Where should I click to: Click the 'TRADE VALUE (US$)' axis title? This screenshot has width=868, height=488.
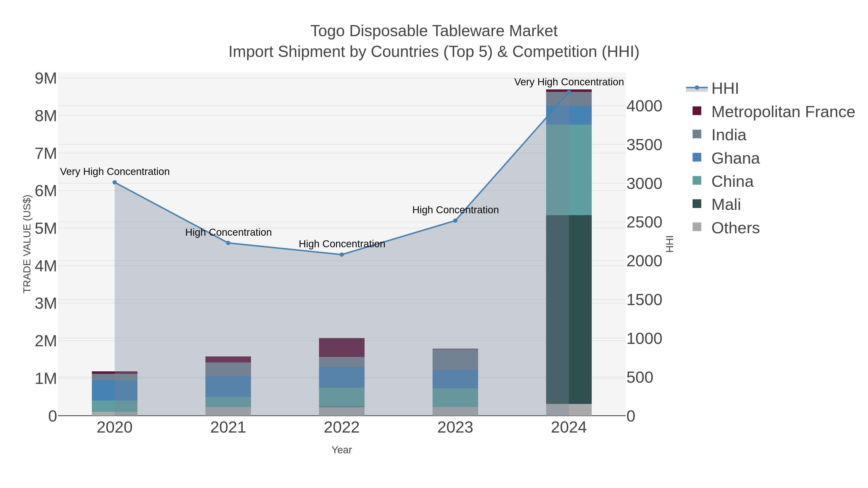click(27, 244)
